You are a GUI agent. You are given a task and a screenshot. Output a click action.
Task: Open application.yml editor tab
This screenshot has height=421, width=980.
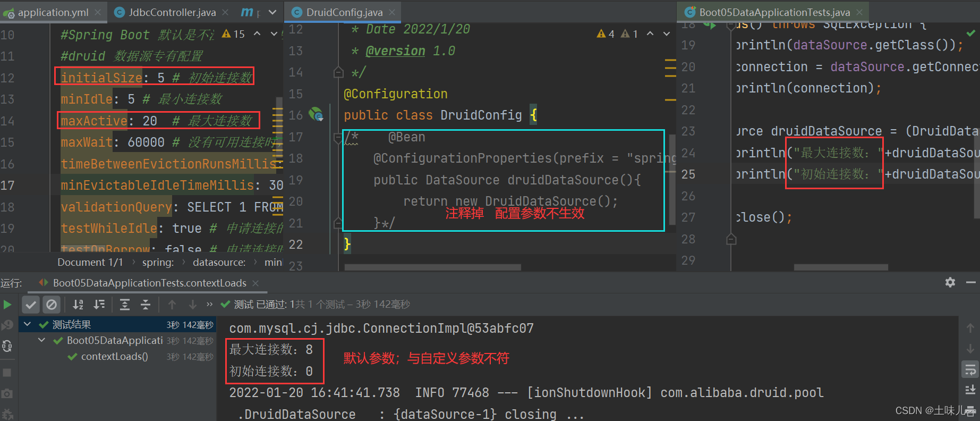(x=53, y=12)
